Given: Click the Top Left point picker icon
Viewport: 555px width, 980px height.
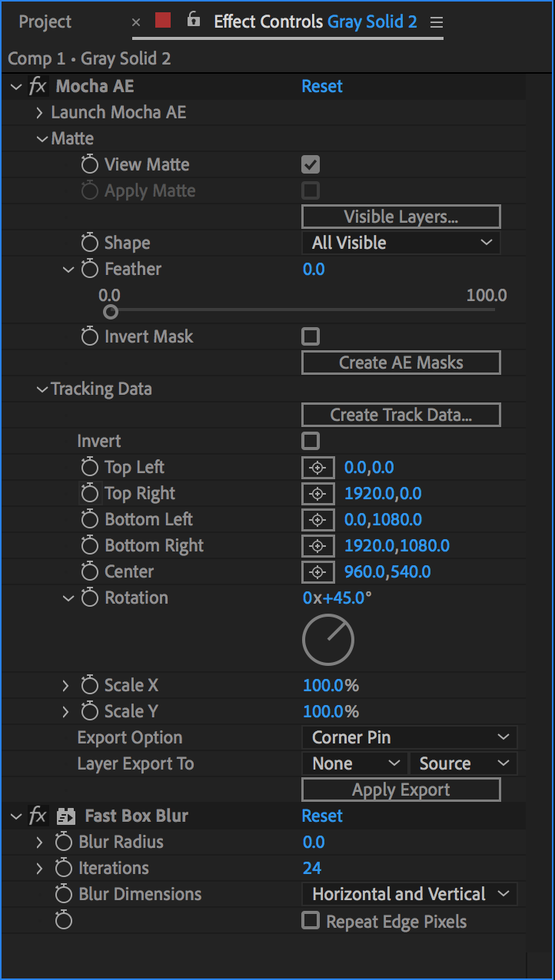Looking at the screenshot, I should pyautogui.click(x=318, y=467).
